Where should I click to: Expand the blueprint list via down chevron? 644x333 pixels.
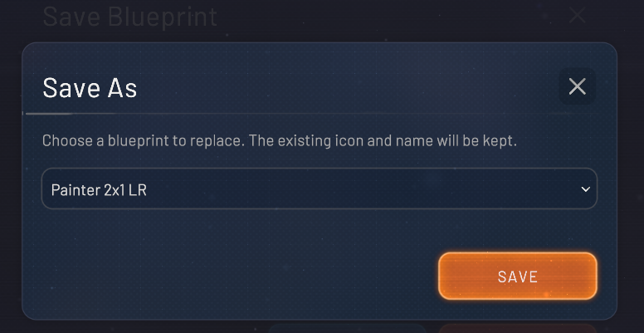point(585,189)
